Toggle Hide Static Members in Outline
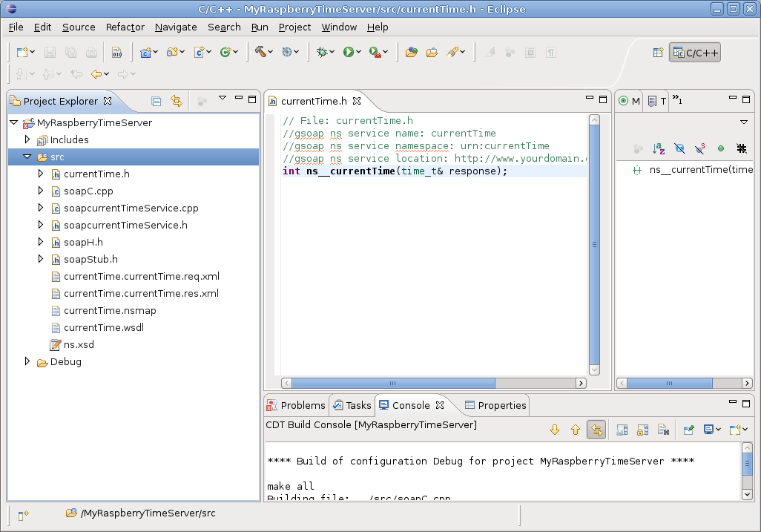 (x=700, y=148)
